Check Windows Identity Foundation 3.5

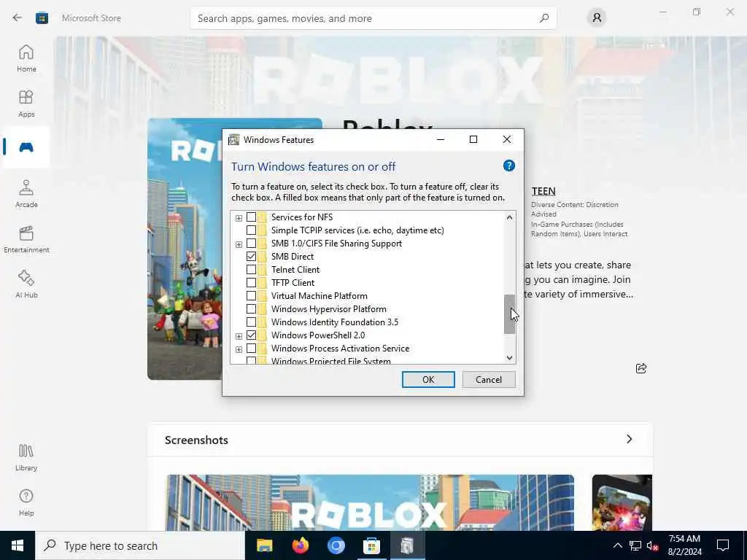click(x=251, y=322)
